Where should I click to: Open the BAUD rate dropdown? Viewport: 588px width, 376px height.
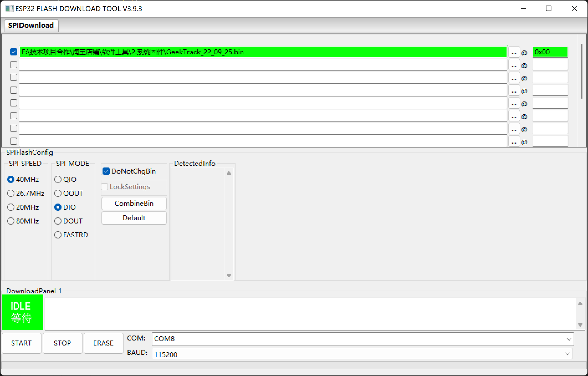click(x=567, y=354)
